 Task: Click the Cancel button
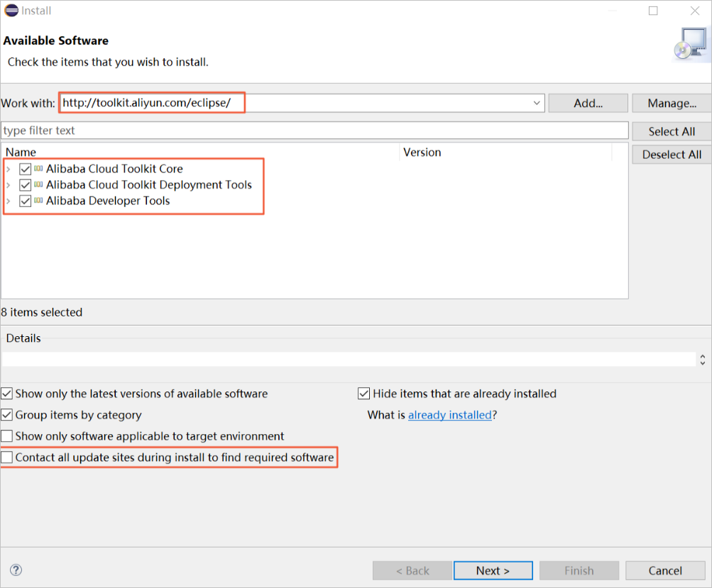coord(665,570)
